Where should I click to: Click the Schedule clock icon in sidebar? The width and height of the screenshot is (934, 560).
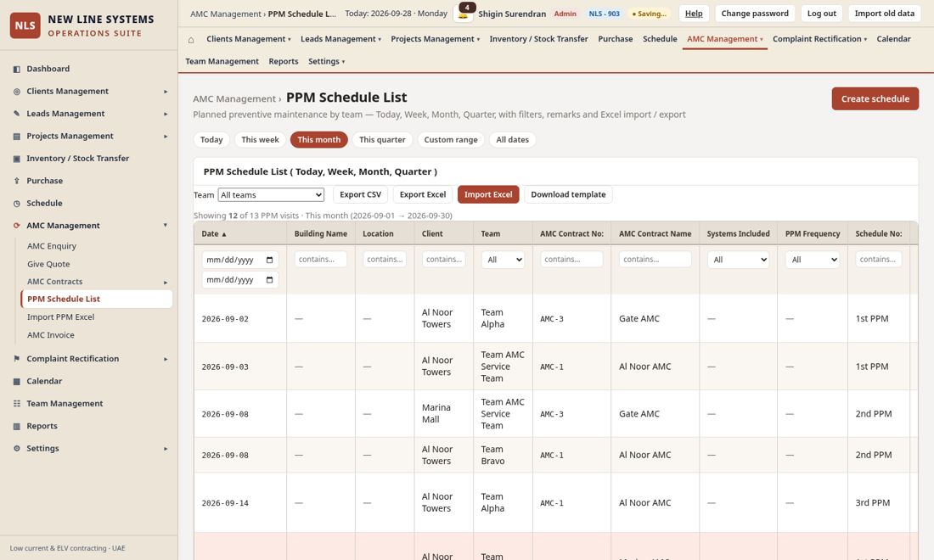[17, 204]
